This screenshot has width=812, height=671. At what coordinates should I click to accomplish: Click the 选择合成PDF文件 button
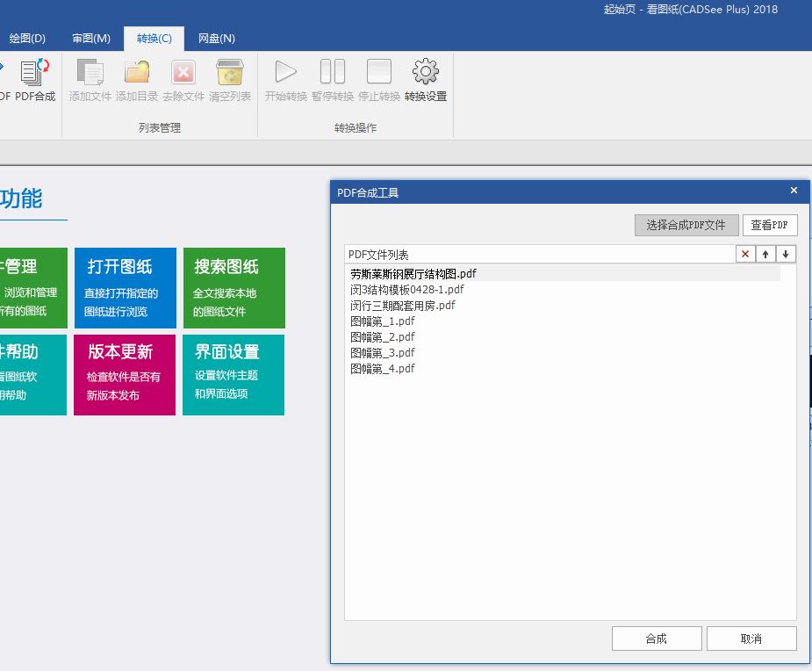pyautogui.click(x=686, y=225)
